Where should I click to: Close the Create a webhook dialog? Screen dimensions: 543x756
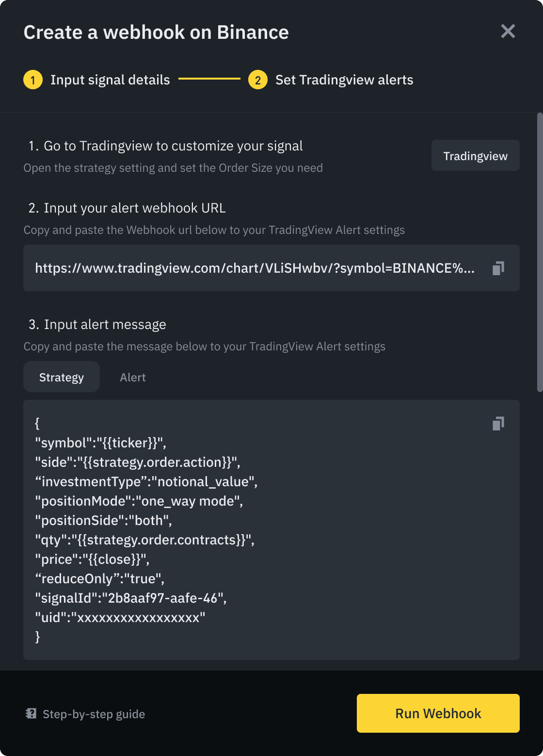click(508, 32)
